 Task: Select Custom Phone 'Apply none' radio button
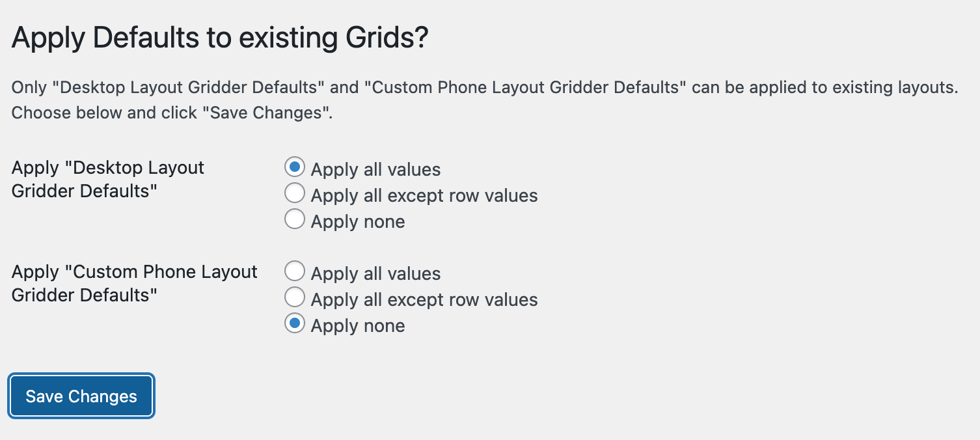[295, 323]
